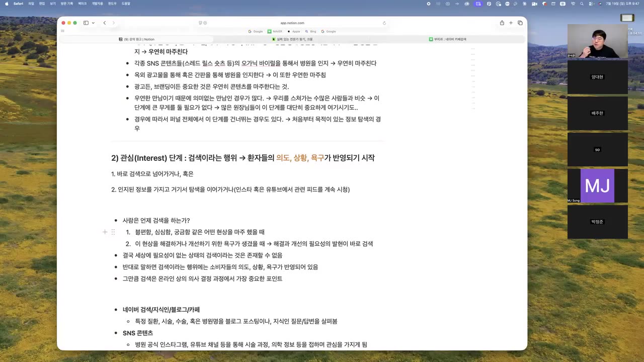Viewport: 644px width, 362px height.
Task: Add a new tab with the plus icon
Action: coord(511,23)
